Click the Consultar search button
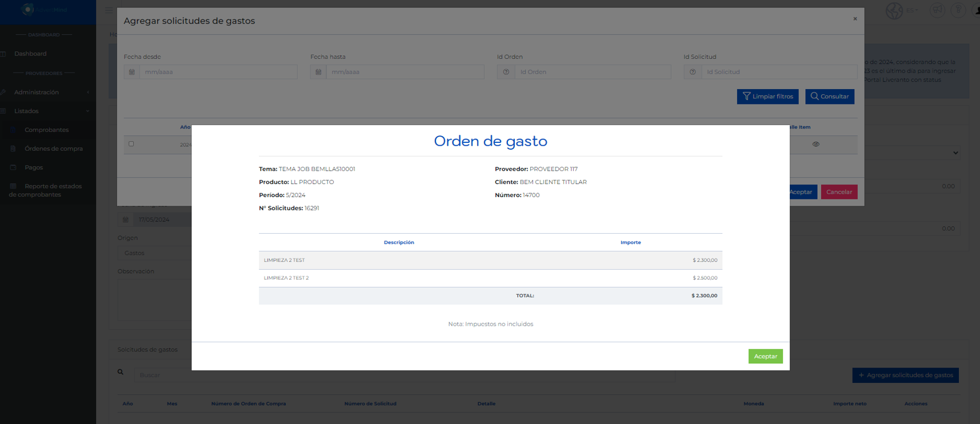Screen dimensions: 980x424 click(x=830, y=97)
